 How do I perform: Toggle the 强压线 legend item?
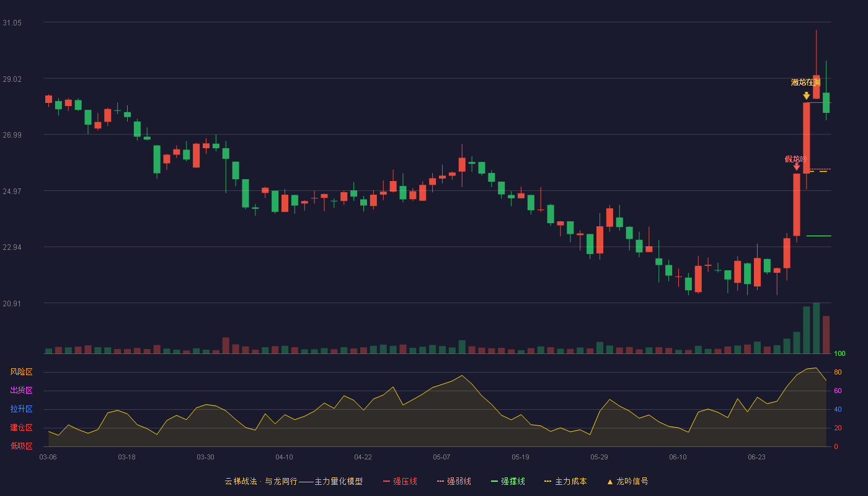(400, 481)
